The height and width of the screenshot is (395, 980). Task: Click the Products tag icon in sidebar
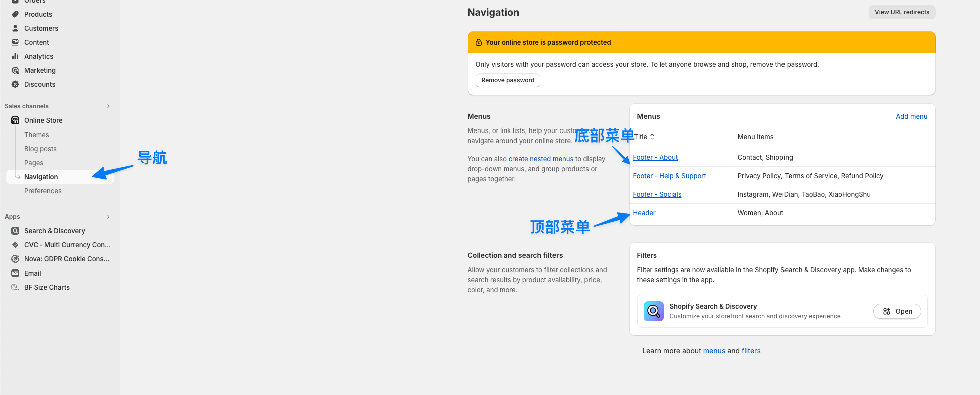[15, 14]
